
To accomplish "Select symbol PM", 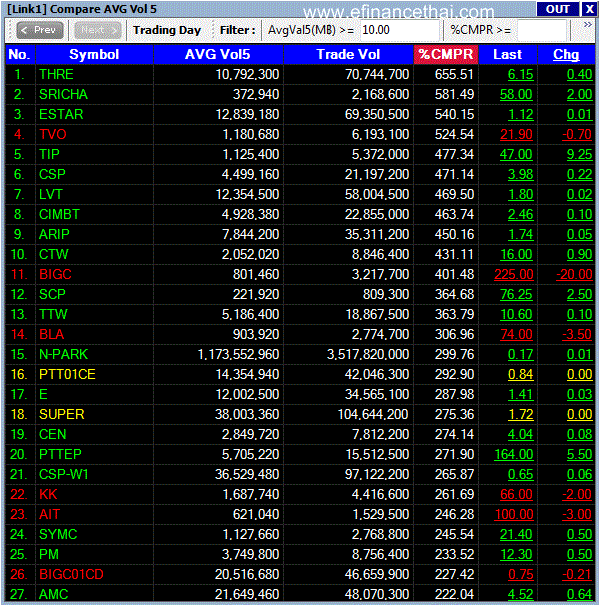I will pyautogui.click(x=49, y=555).
